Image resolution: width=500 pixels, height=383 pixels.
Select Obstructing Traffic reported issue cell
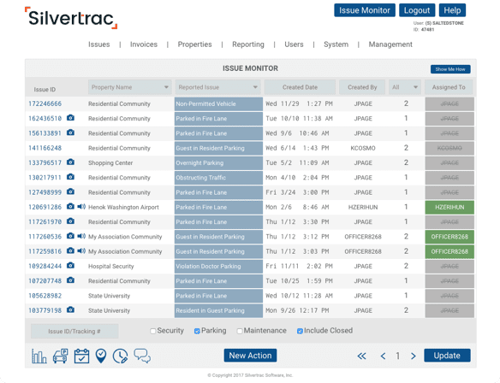click(219, 178)
